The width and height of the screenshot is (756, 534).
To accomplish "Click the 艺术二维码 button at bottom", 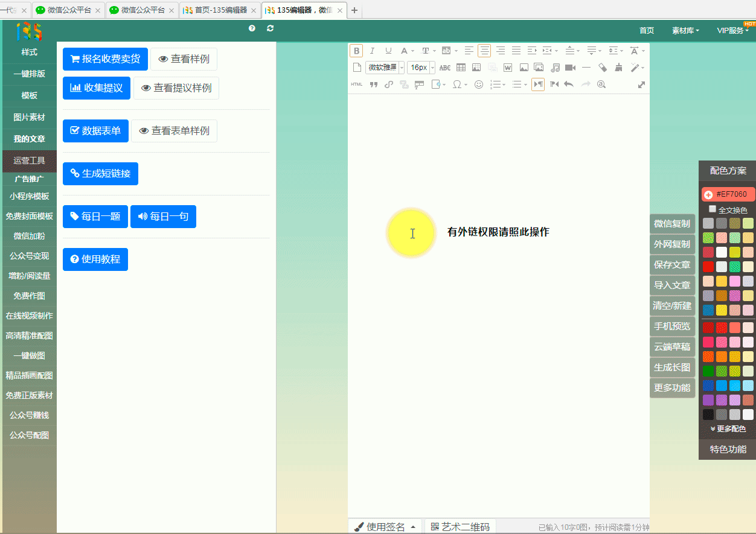I will [x=460, y=527].
